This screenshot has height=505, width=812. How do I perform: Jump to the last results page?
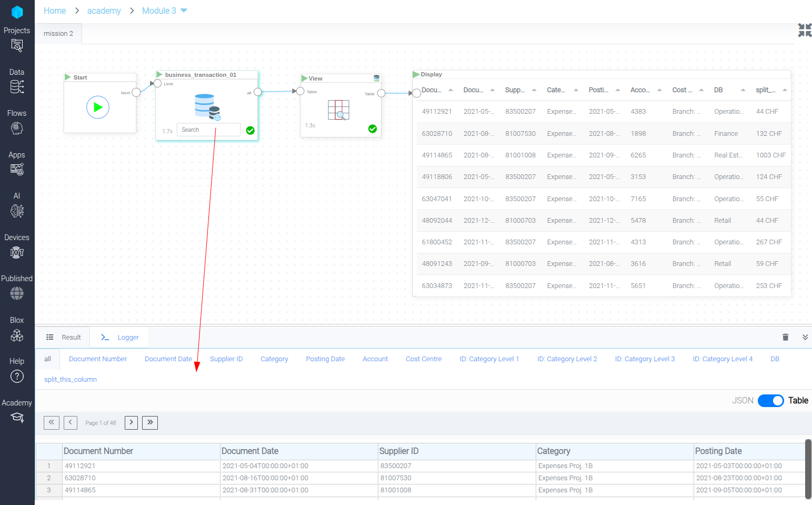point(150,423)
